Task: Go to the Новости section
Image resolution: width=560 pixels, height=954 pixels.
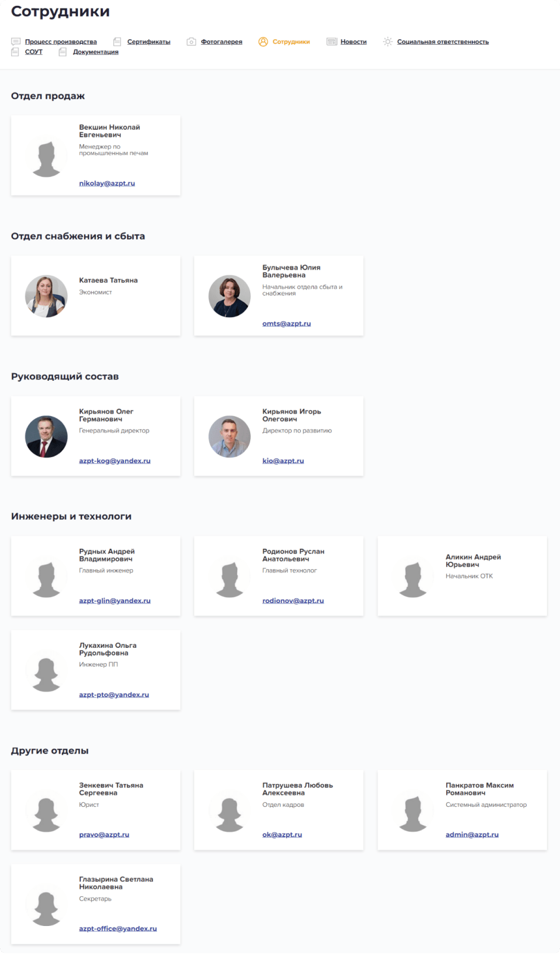Action: point(353,42)
